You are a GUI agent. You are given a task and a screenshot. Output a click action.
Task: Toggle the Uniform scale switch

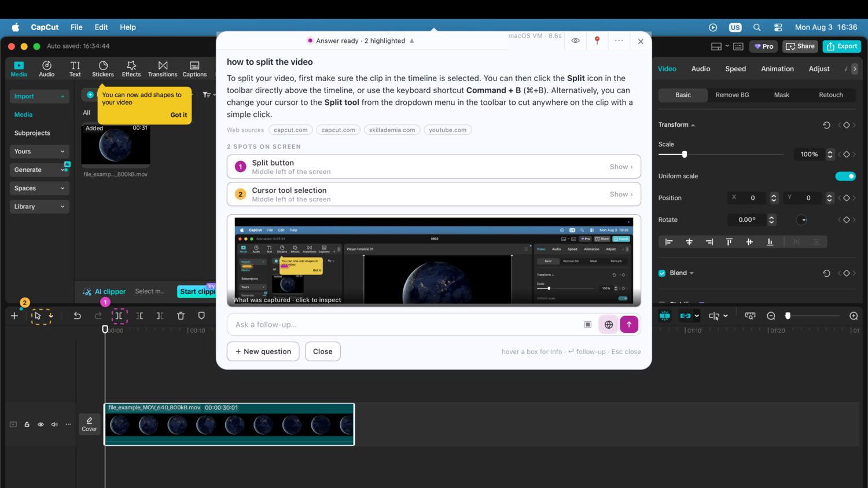845,176
